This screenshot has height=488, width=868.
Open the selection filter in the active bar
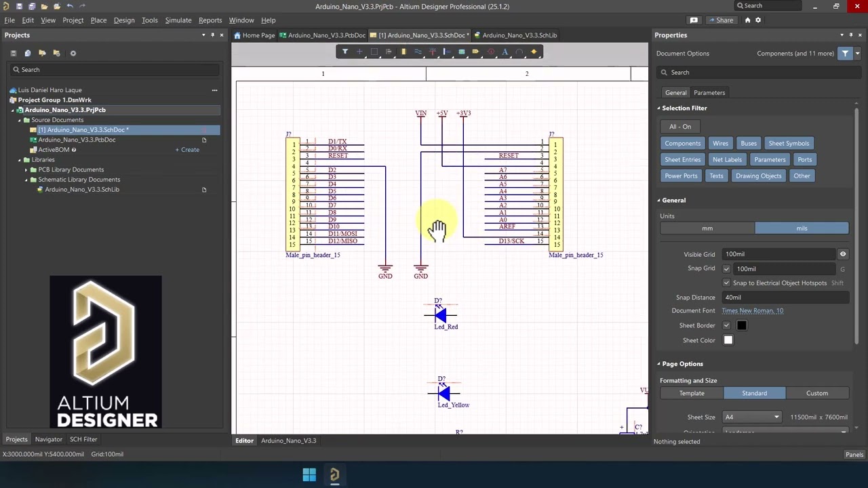(345, 52)
